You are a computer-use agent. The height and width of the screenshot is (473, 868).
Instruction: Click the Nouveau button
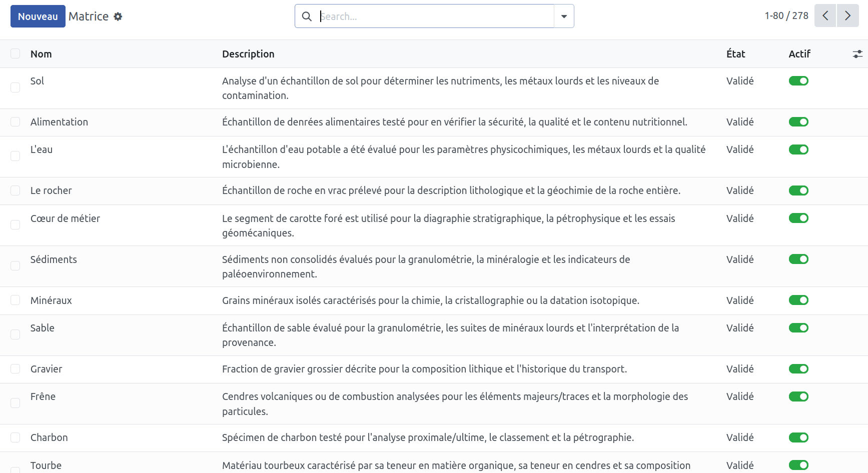point(38,16)
